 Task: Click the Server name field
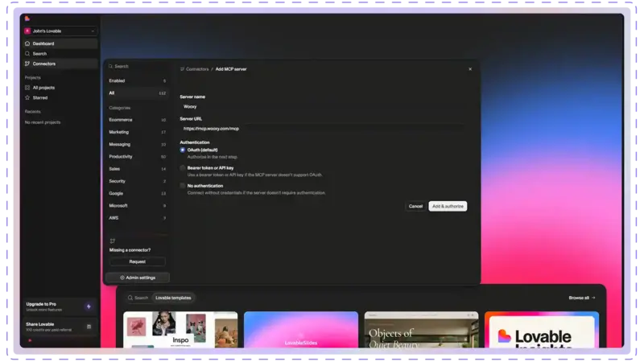click(323, 107)
